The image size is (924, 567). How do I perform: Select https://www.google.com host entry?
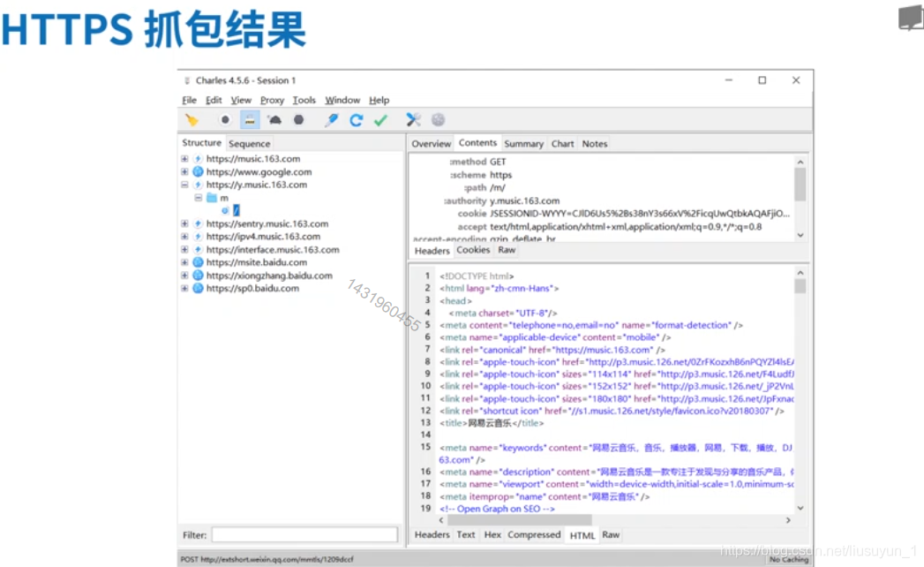tap(259, 171)
